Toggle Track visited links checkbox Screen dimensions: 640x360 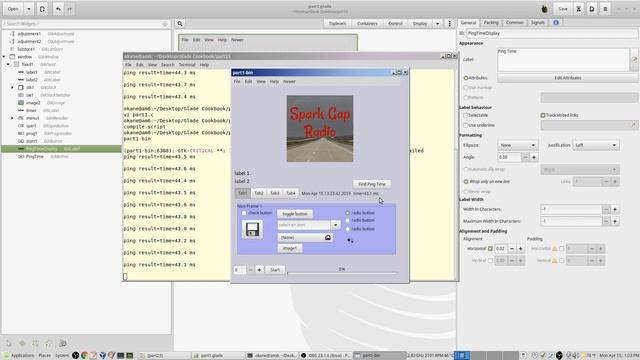coord(543,116)
